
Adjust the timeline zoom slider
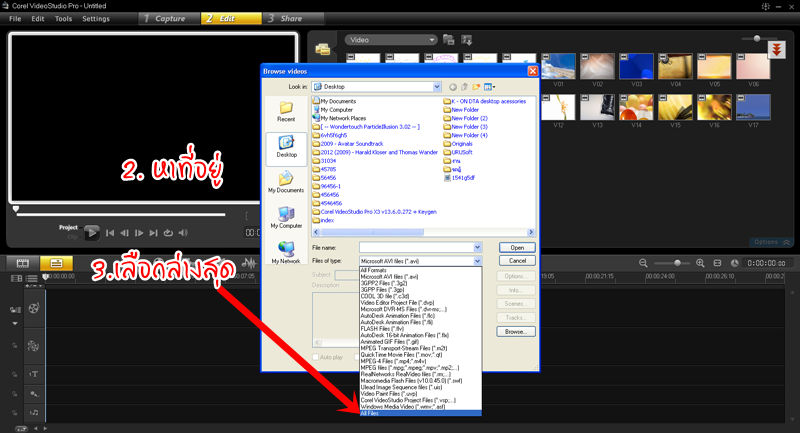678,263
